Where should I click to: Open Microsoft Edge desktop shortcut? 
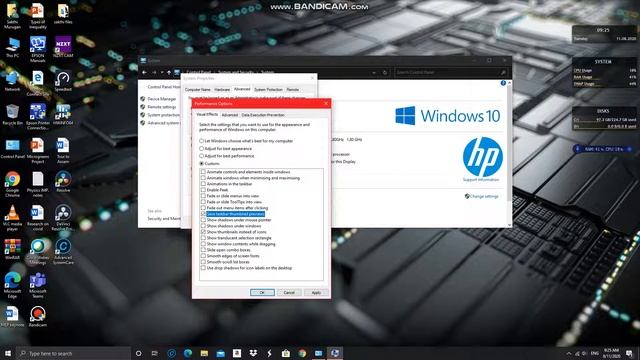pos(12,285)
